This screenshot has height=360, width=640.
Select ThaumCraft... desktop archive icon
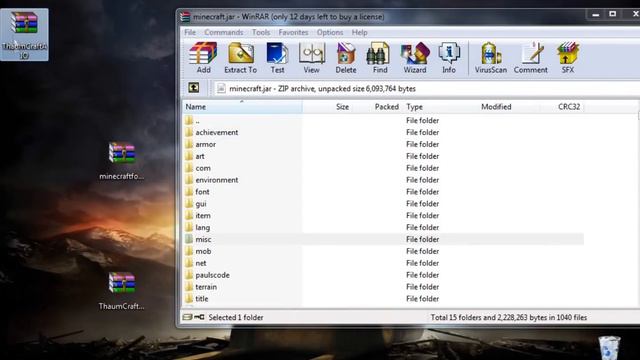tap(122, 291)
